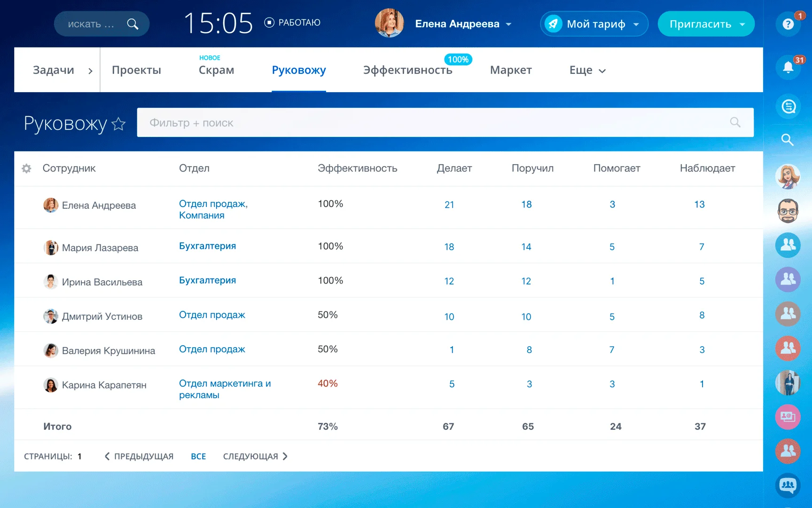Image resolution: width=812 pixels, height=508 pixels.
Task: Open the messenger chat bubble icon in sidebar
Action: click(789, 106)
